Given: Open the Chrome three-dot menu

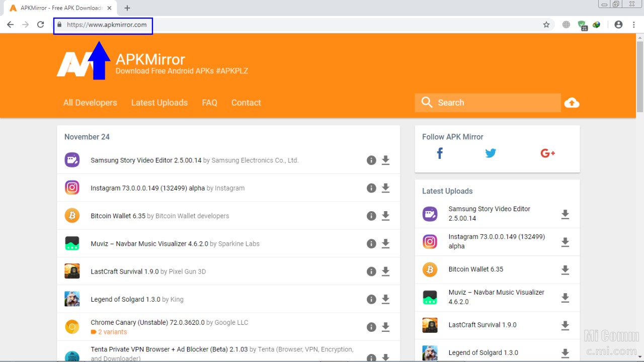Looking at the screenshot, I should tap(635, 25).
